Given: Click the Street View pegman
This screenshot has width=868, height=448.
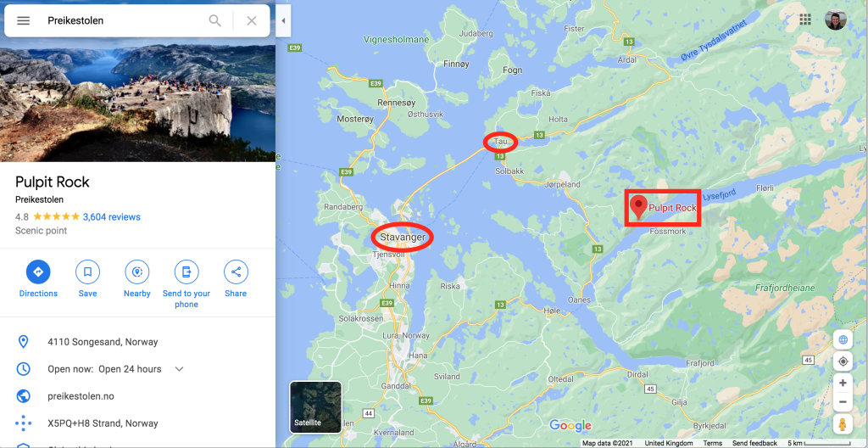Looking at the screenshot, I should pos(843,424).
